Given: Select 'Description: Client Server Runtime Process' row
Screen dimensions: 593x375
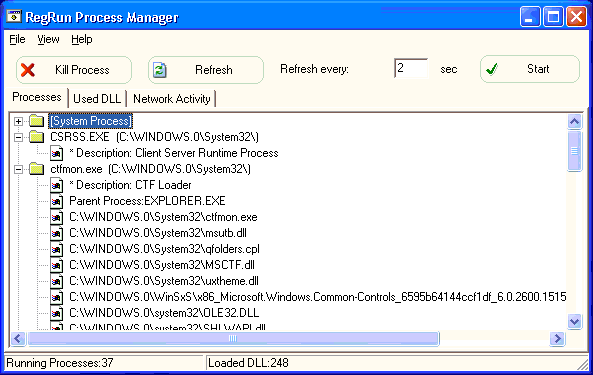Looking at the screenshot, I should point(174,153).
